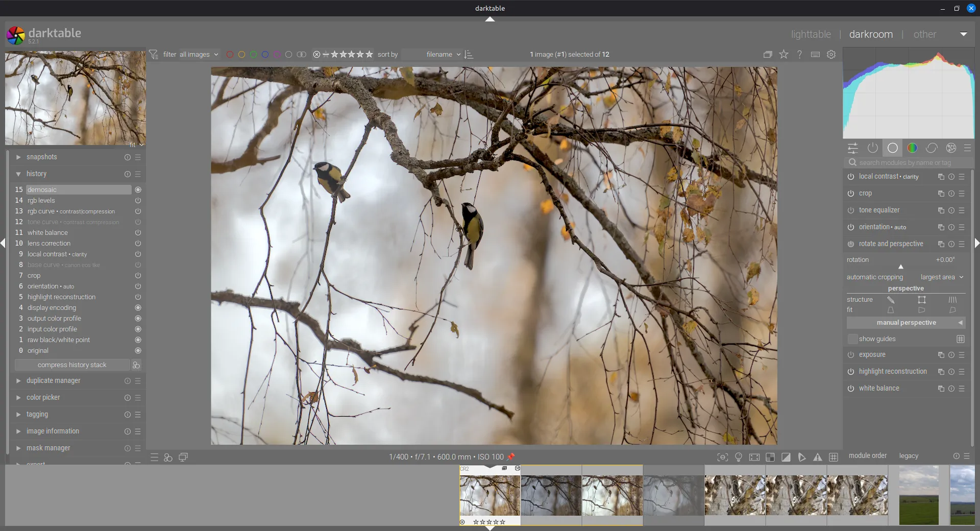Enable the tone equalizer module
Screen dimensions: 980x531
(850, 210)
